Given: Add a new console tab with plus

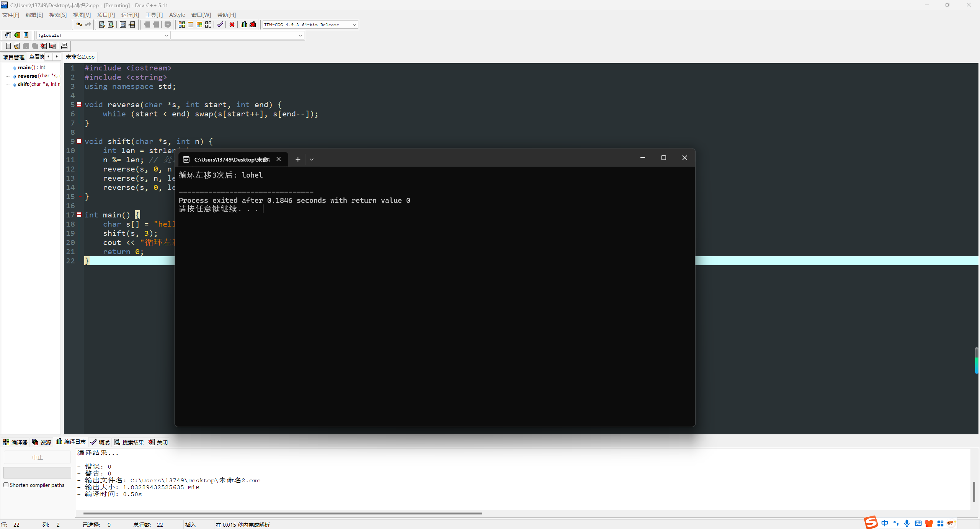Looking at the screenshot, I should pyautogui.click(x=298, y=159).
